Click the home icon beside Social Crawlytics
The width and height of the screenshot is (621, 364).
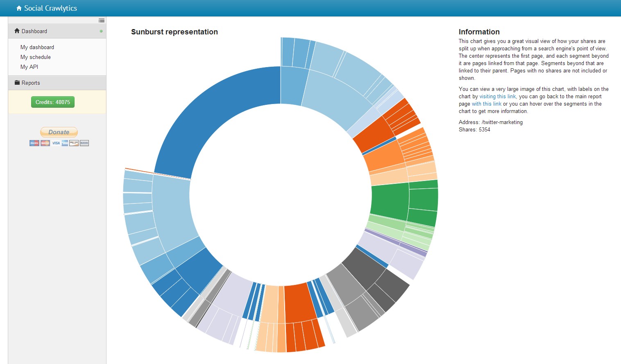click(x=19, y=8)
